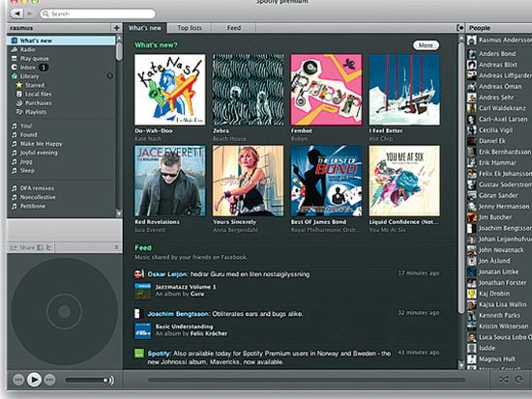The image size is (532, 399).
Task: Click the track progress bar
Action: tap(307, 380)
